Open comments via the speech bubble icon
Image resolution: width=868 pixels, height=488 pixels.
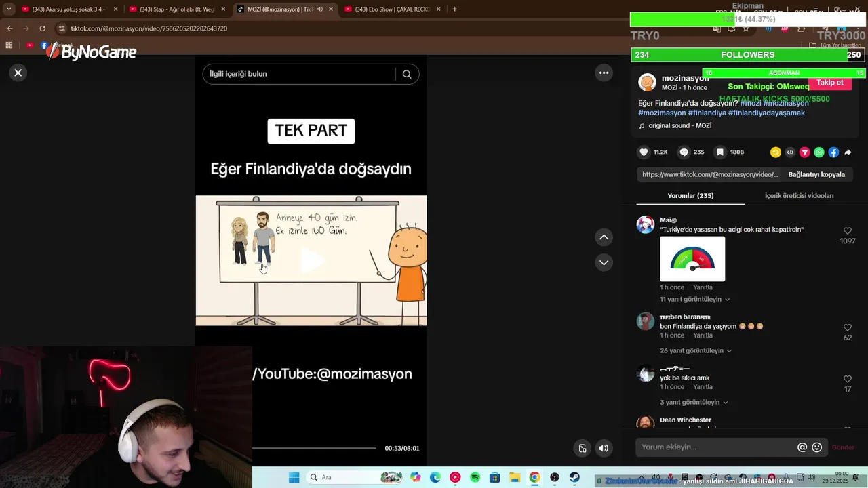coord(684,152)
